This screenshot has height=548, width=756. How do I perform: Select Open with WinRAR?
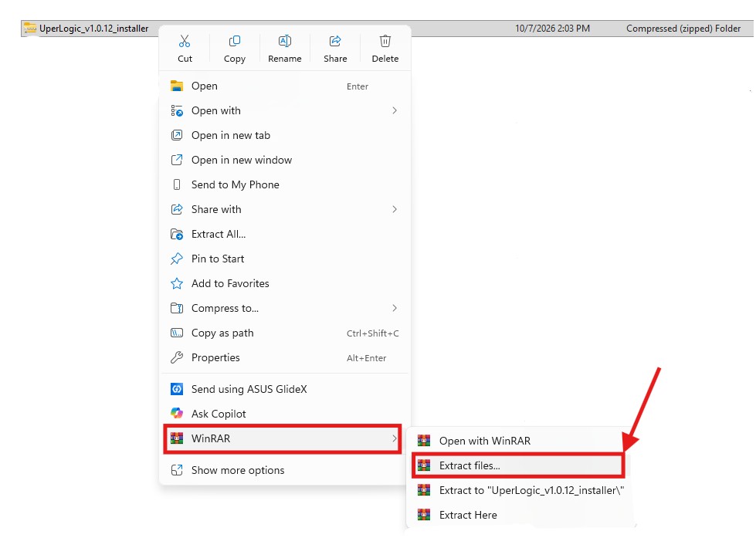[x=520, y=441]
